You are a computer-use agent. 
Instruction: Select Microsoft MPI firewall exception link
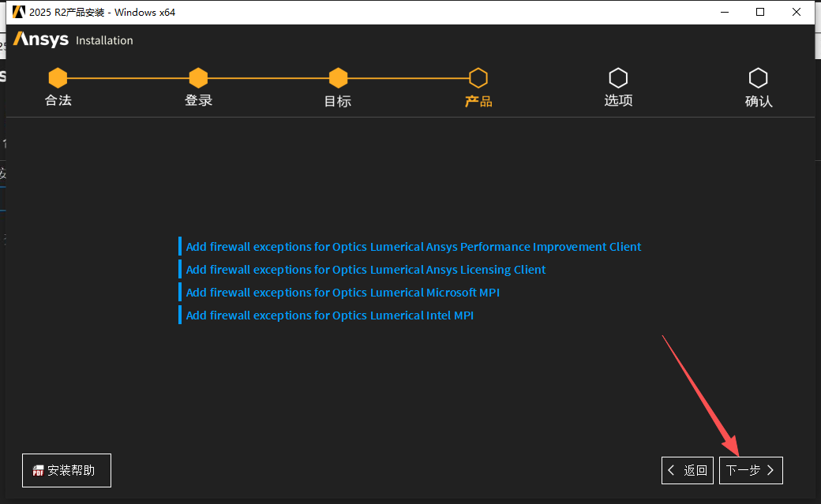tap(343, 293)
